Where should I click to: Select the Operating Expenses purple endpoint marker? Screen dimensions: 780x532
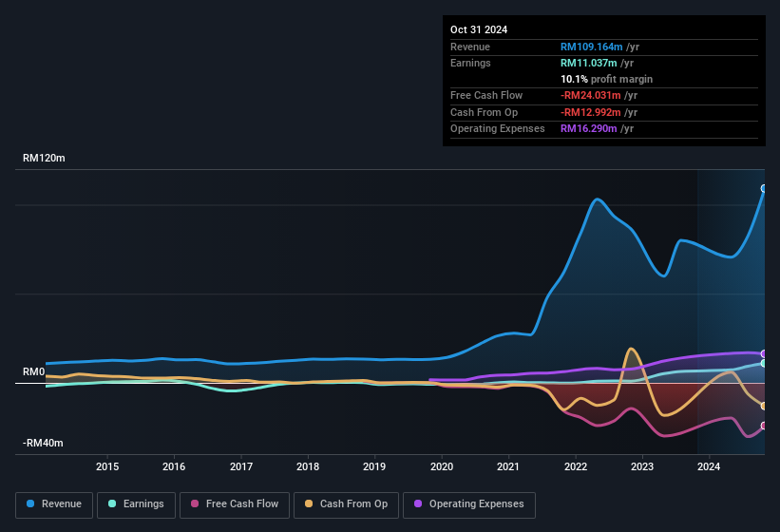[x=764, y=354]
